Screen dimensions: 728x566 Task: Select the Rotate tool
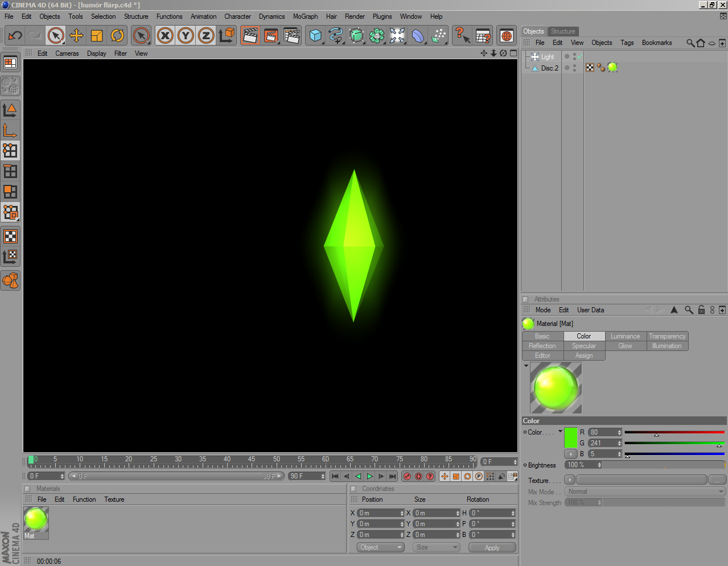tap(117, 36)
